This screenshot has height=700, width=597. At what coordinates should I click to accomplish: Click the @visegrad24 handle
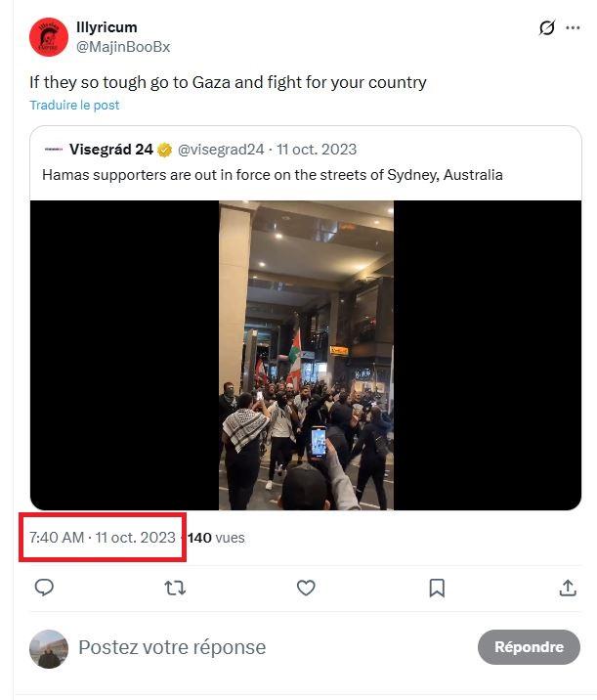click(x=221, y=150)
